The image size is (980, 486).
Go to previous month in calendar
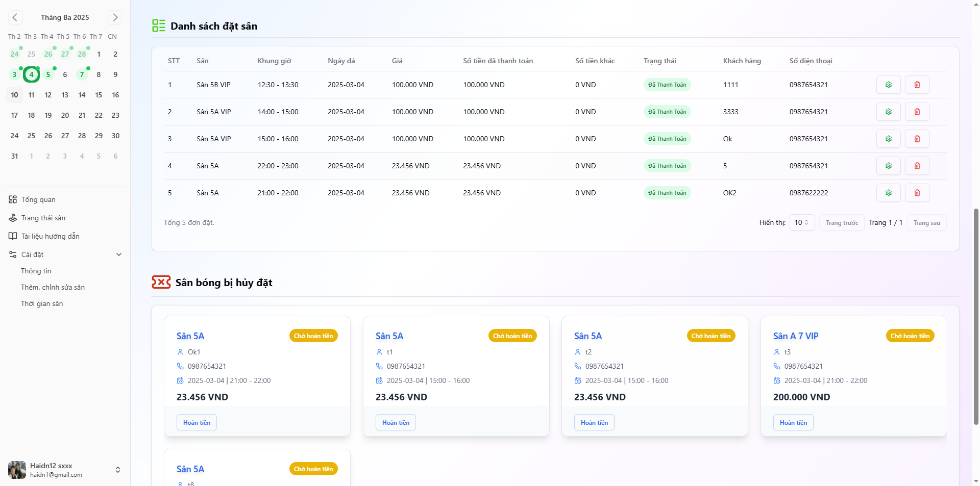[15, 17]
